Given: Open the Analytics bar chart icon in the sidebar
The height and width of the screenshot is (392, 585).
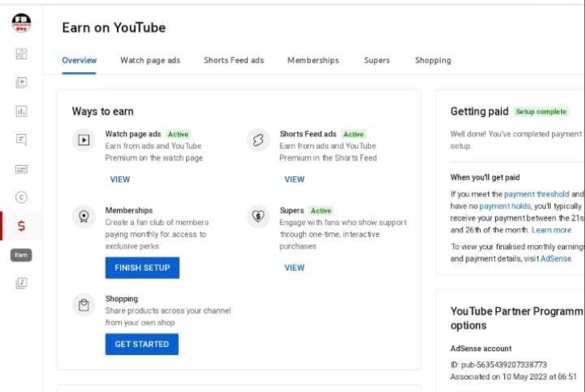Looking at the screenshot, I should pyautogui.click(x=22, y=111).
